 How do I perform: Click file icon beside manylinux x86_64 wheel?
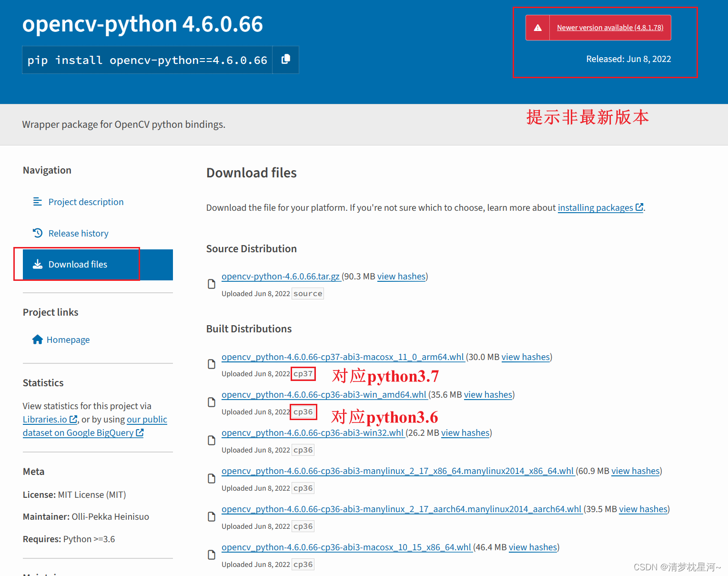pyautogui.click(x=212, y=479)
